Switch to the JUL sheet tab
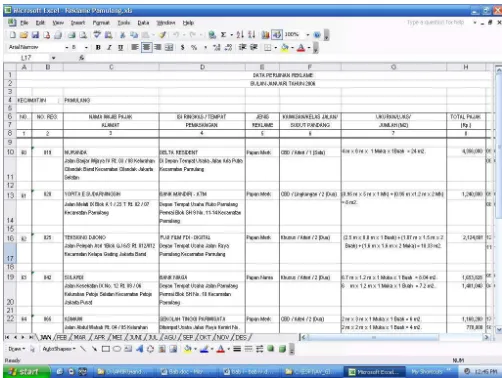502x378 pixels. point(153,337)
